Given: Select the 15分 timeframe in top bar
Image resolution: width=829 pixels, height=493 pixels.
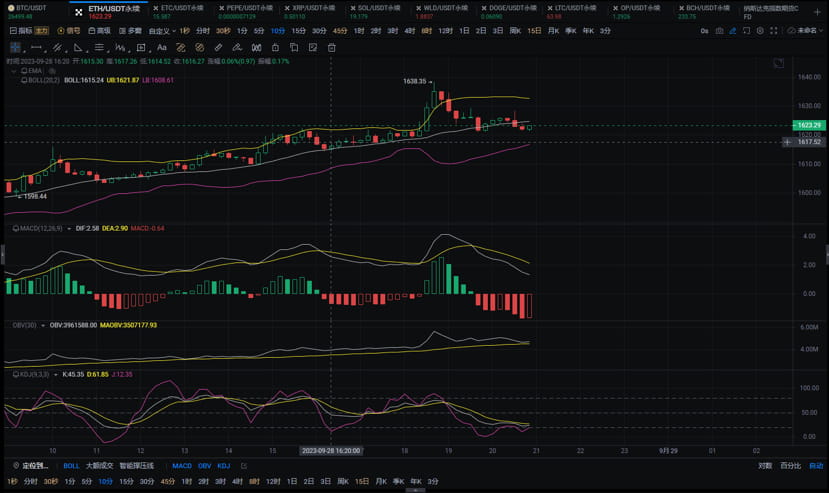Looking at the screenshot, I should pyautogui.click(x=299, y=31).
